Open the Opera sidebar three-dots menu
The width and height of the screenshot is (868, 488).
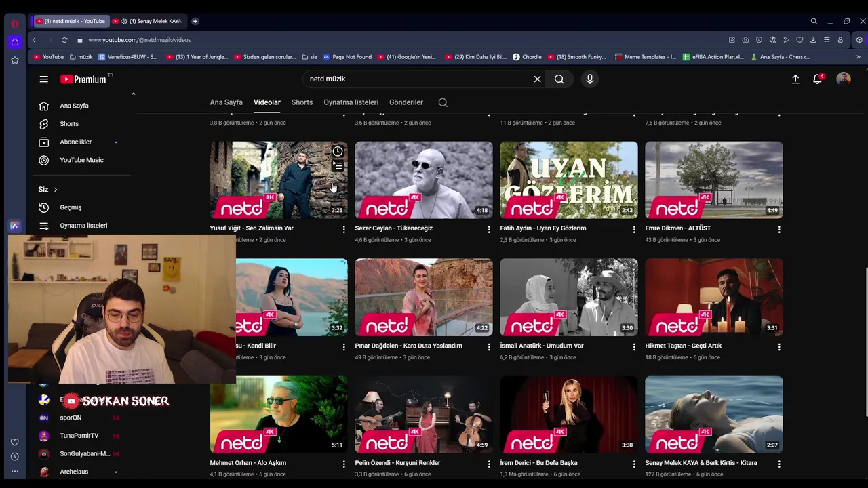coord(15,472)
